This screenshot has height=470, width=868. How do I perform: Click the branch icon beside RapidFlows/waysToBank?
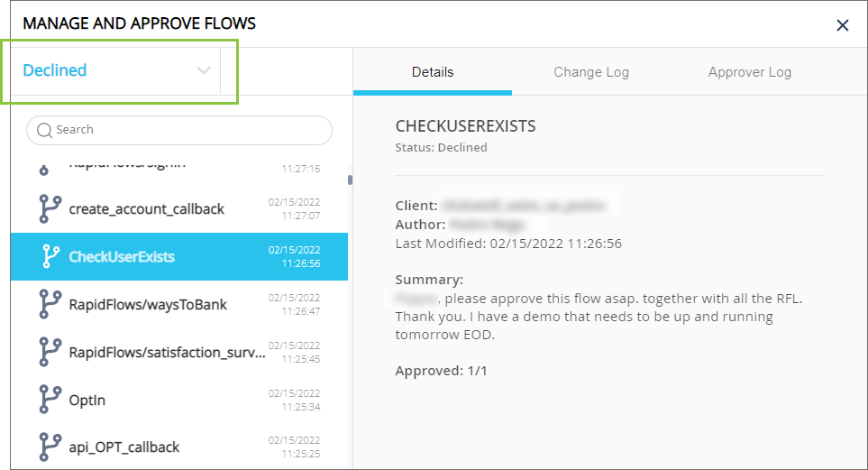pos(50,305)
